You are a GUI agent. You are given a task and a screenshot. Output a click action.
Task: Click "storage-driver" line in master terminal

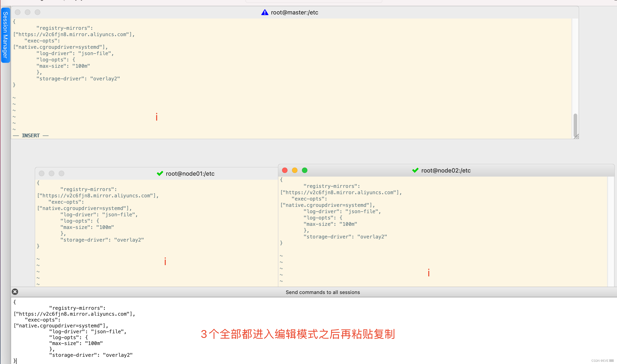(x=78, y=79)
